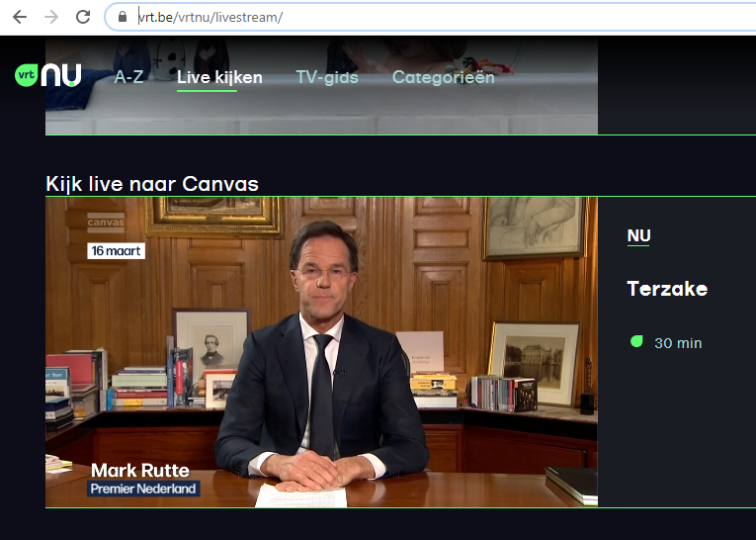Open site info via the padlock icon
This screenshot has height=540, width=756.
tap(123, 17)
